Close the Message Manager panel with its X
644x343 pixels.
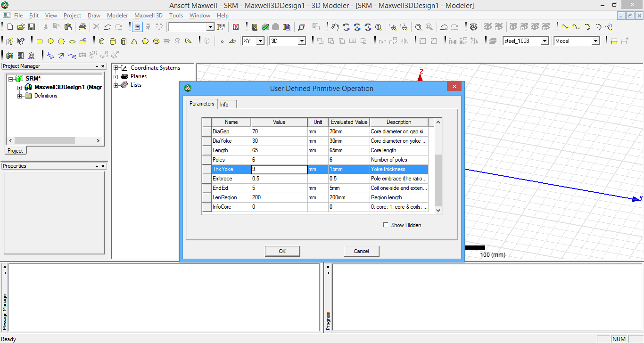point(5,267)
